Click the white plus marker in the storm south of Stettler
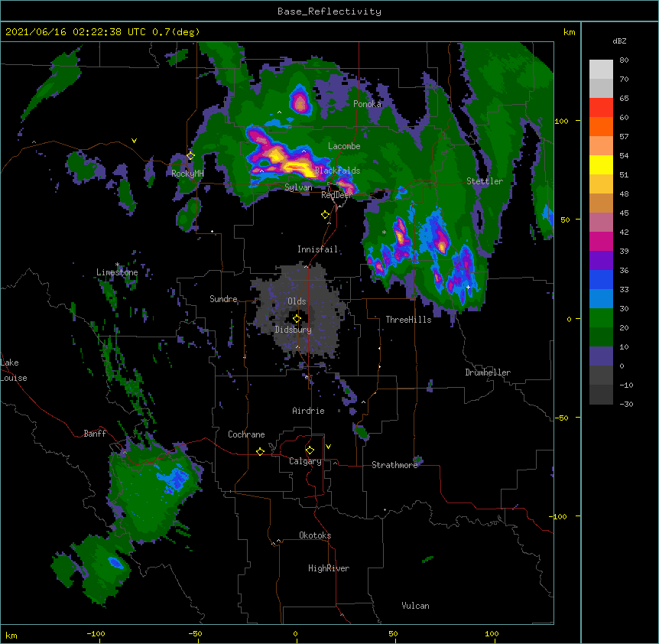The width and height of the screenshot is (659, 644). click(468, 287)
